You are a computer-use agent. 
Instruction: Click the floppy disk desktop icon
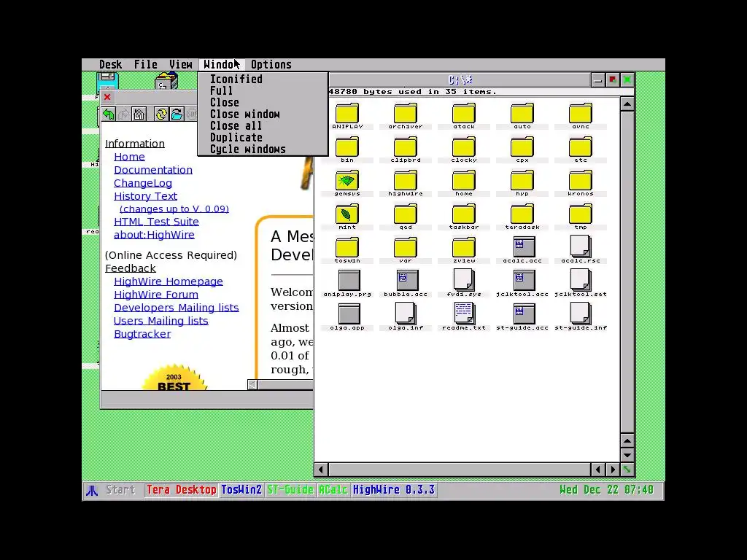pyautogui.click(x=107, y=82)
